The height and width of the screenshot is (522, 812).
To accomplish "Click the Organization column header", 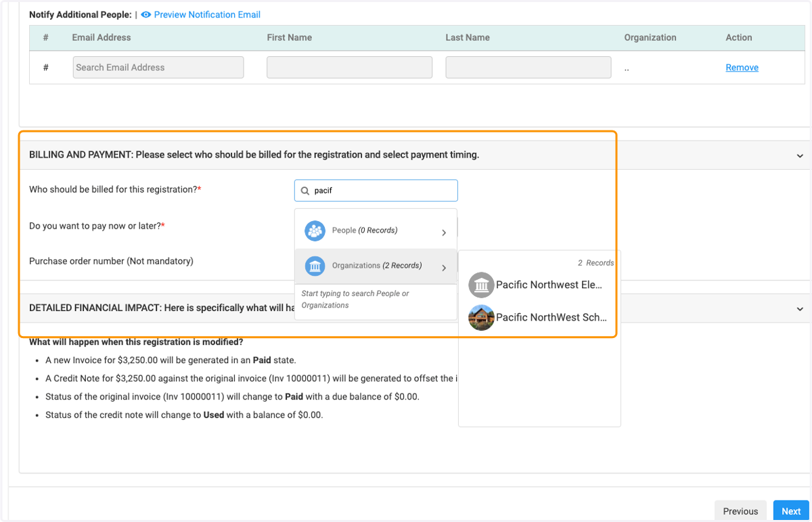I will (650, 38).
